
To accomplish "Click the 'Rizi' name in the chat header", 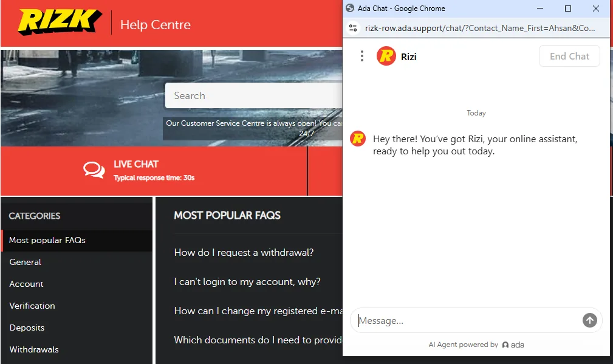I will [x=408, y=57].
